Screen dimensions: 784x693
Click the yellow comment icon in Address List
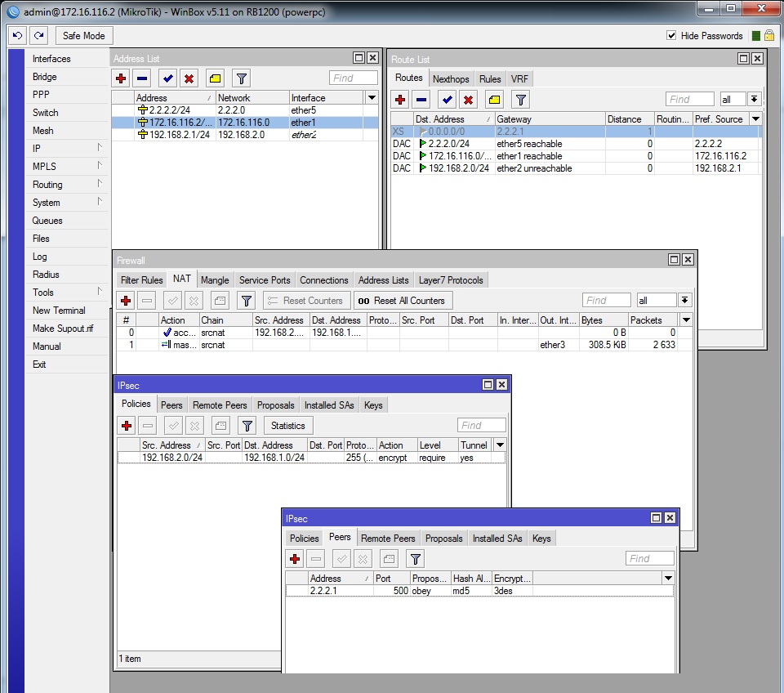(216, 78)
